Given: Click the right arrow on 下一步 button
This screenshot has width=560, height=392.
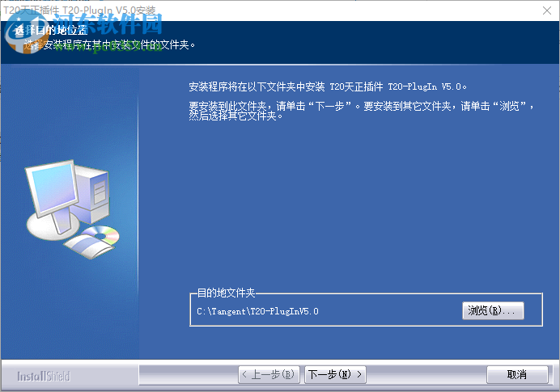Looking at the screenshot, I should (x=359, y=374).
